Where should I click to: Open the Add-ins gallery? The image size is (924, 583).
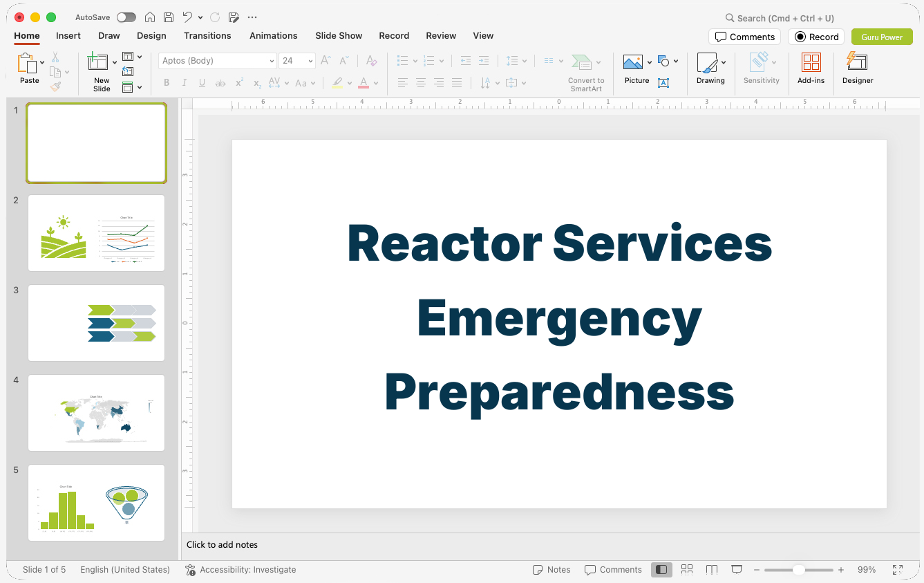pos(811,69)
